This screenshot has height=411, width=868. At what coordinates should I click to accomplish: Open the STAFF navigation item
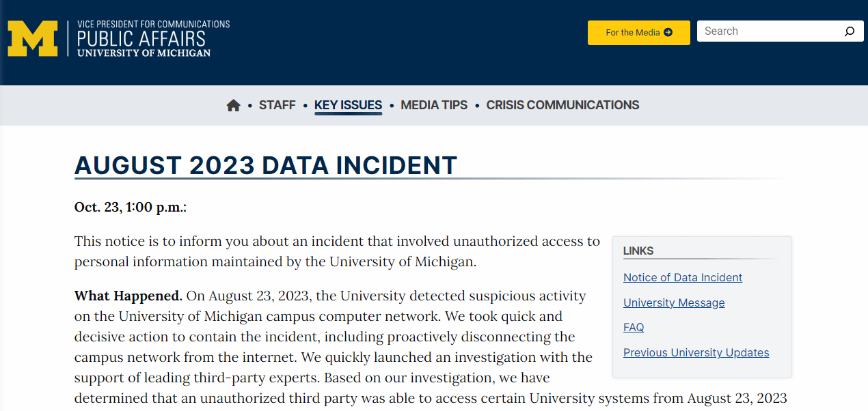[277, 105]
